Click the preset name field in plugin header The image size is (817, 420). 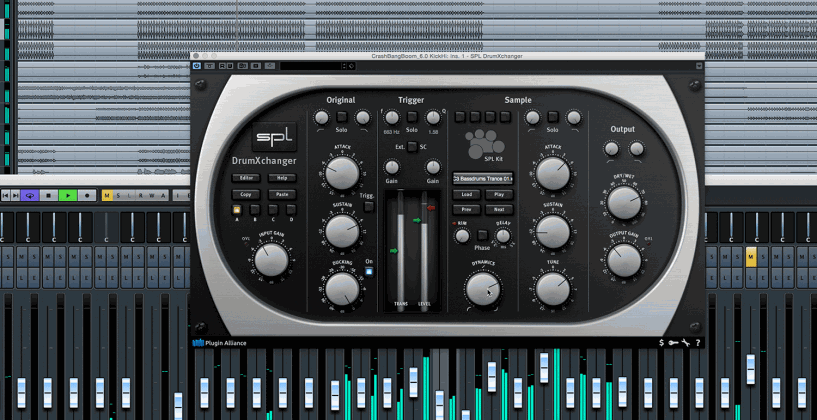click(311, 66)
